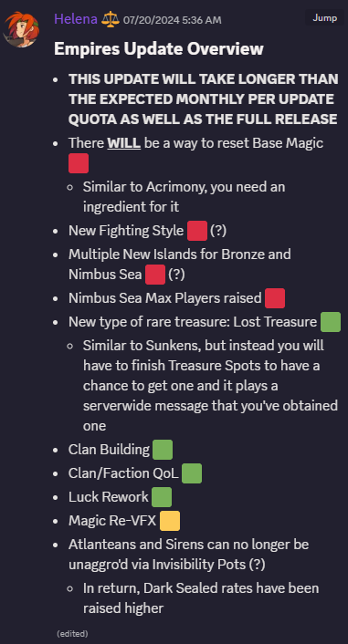Click the message timestamp 07/20/2024 5:36 AM

click(173, 20)
